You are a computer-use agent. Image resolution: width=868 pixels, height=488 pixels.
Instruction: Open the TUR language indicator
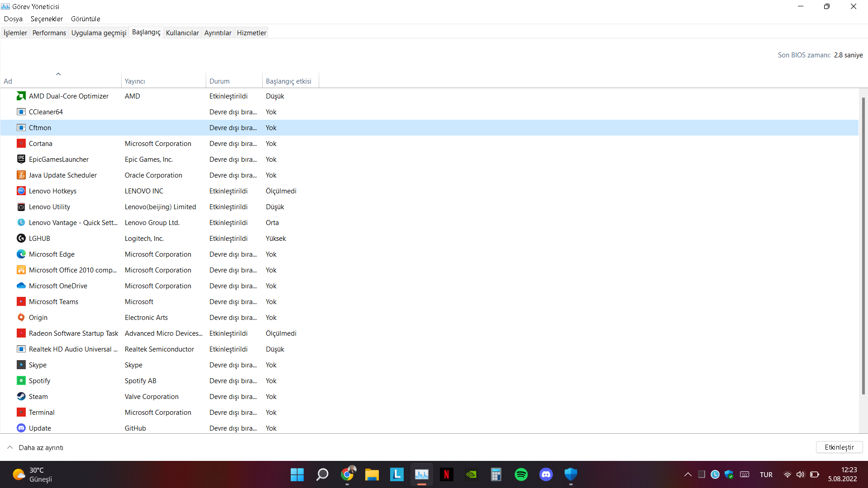[766, 474]
